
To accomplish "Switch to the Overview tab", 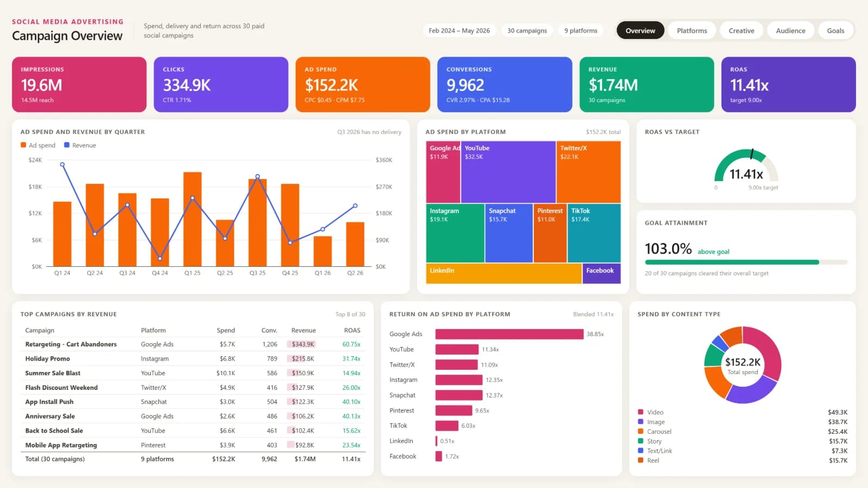I will [x=640, y=30].
